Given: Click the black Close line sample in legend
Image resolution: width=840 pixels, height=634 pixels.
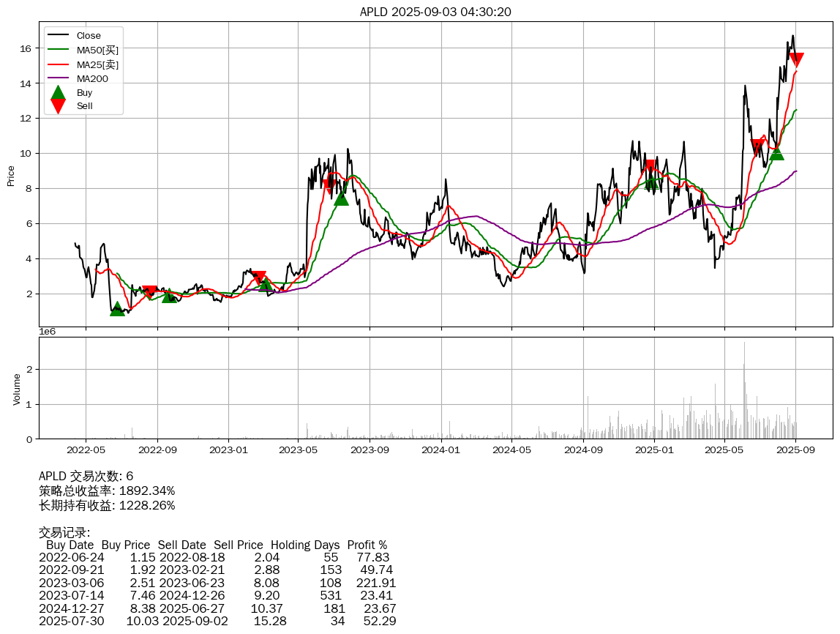Looking at the screenshot, I should tap(58, 35).
